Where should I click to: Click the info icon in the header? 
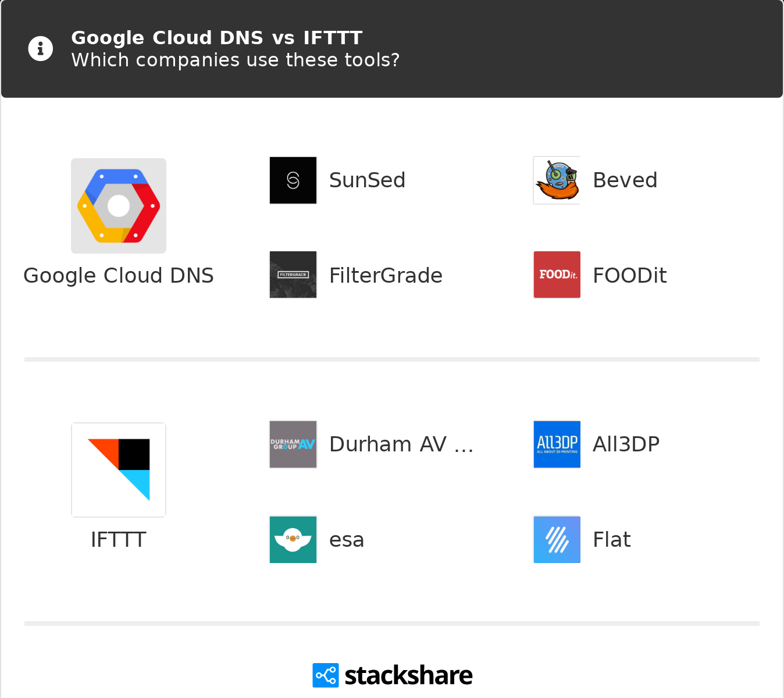[x=41, y=49]
